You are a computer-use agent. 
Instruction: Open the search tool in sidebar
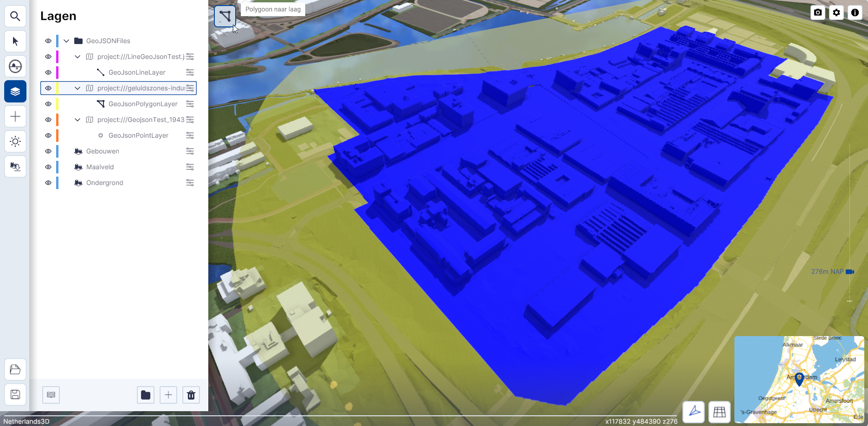click(x=15, y=16)
